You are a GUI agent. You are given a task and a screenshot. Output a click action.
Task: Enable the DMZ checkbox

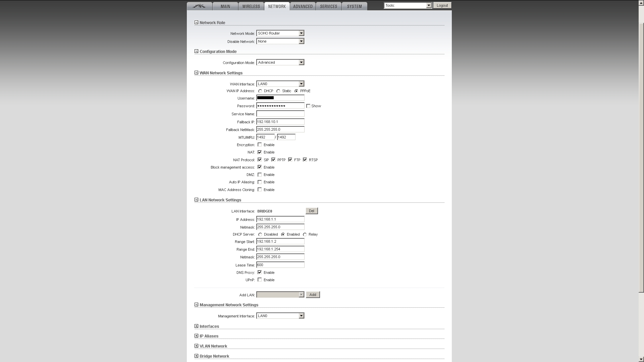pyautogui.click(x=260, y=175)
